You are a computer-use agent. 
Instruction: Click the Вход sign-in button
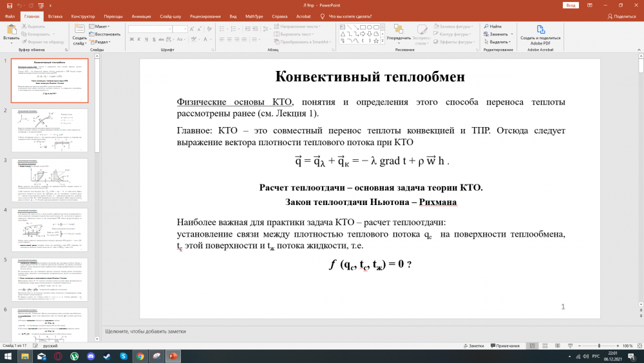(571, 5)
